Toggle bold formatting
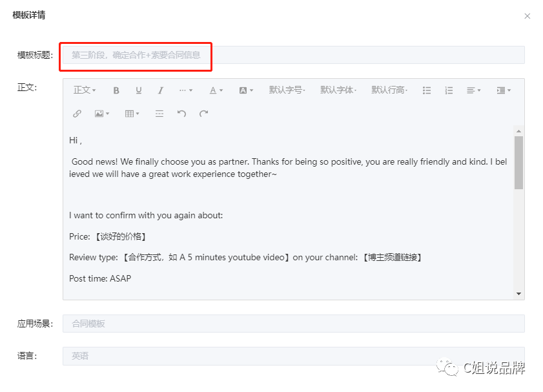 [x=116, y=90]
